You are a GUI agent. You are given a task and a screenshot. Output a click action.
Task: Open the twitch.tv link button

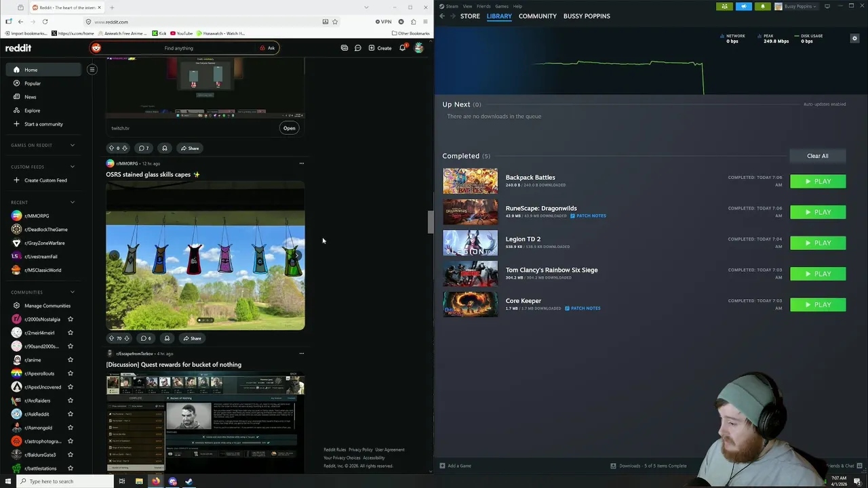[290, 128]
